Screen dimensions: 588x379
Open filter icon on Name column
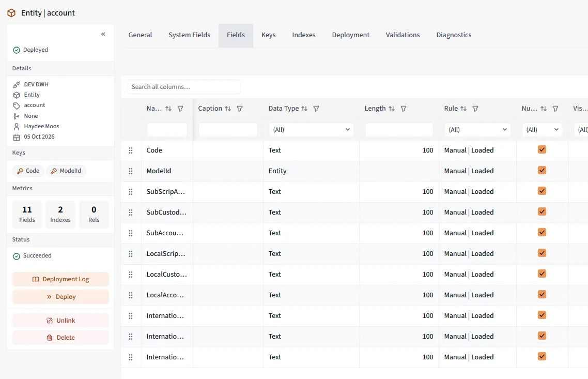point(180,109)
